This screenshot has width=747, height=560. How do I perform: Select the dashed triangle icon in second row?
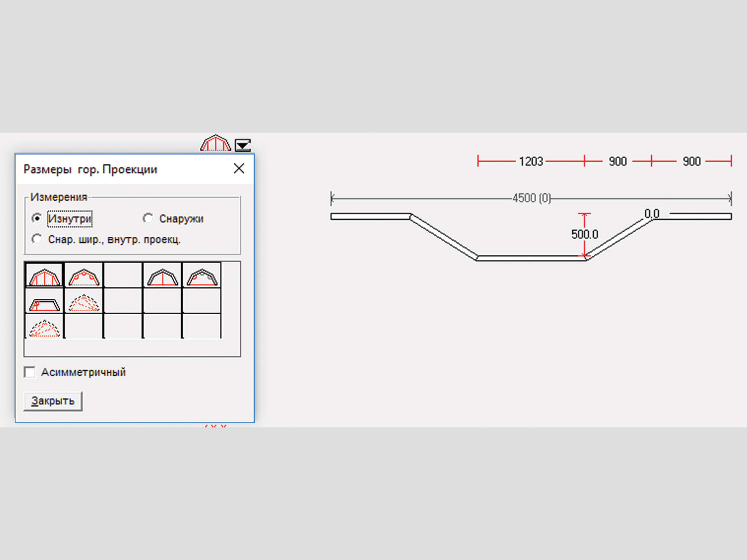[84, 302]
